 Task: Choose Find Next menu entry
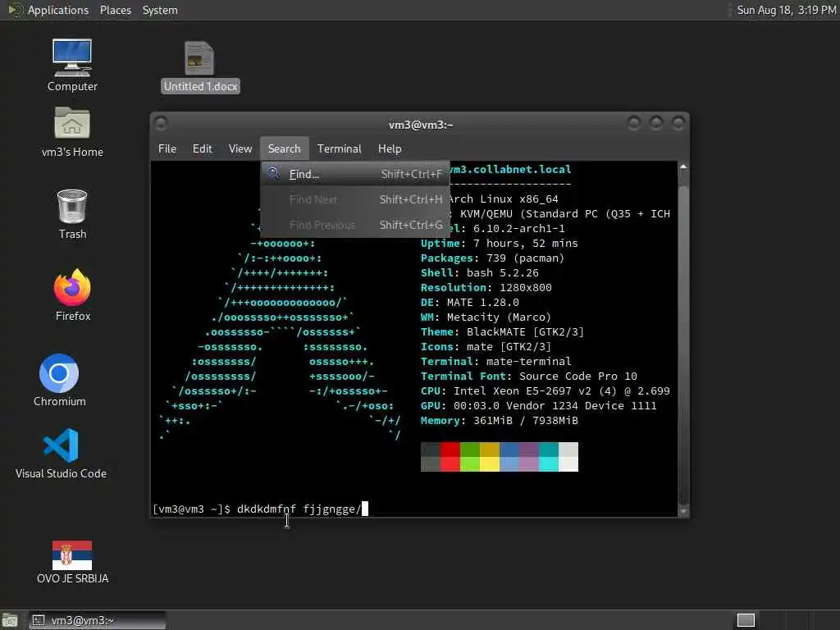coord(355,199)
